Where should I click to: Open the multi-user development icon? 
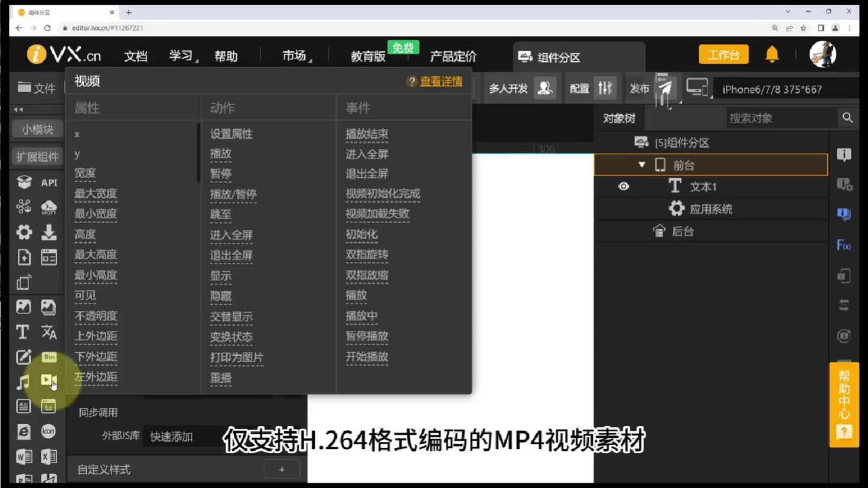click(x=544, y=89)
